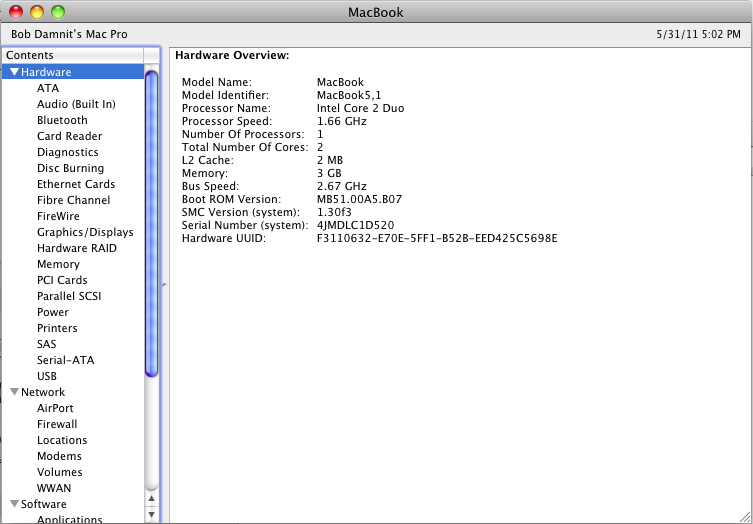Collapse the Hardware disclosure triangle

click(15, 72)
